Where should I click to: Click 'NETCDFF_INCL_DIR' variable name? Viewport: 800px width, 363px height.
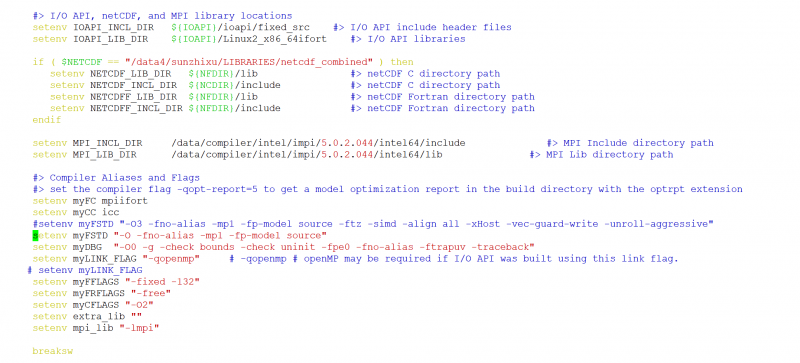(x=135, y=108)
